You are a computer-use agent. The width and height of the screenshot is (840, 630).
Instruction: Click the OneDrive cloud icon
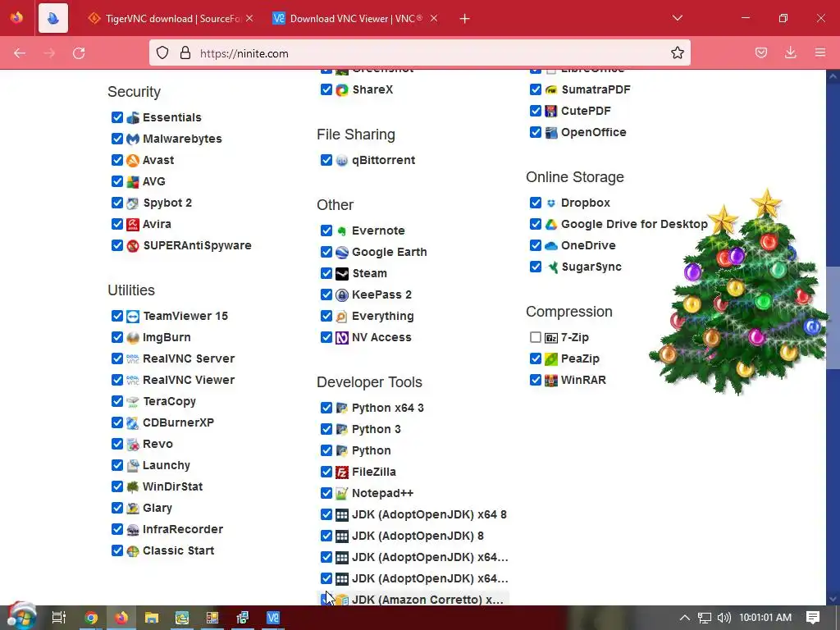click(551, 246)
